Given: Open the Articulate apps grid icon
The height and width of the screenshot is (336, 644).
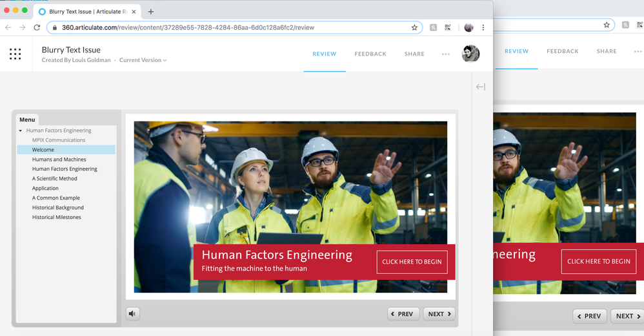Looking at the screenshot, I should click(x=15, y=54).
